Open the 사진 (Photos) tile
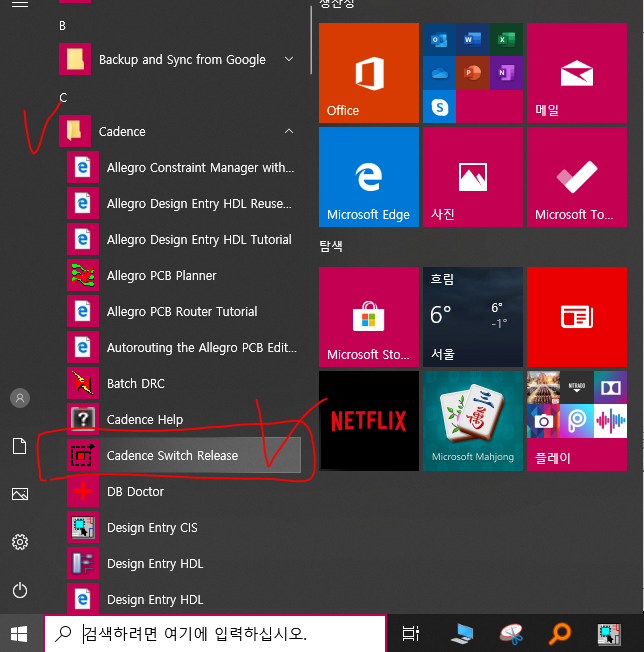Screen dimensions: 644x652 tap(473, 177)
